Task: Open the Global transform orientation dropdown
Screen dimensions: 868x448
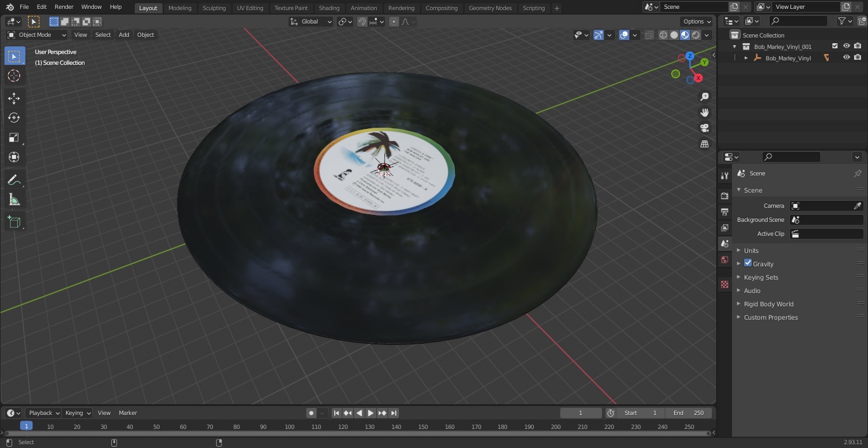Action: pos(311,22)
